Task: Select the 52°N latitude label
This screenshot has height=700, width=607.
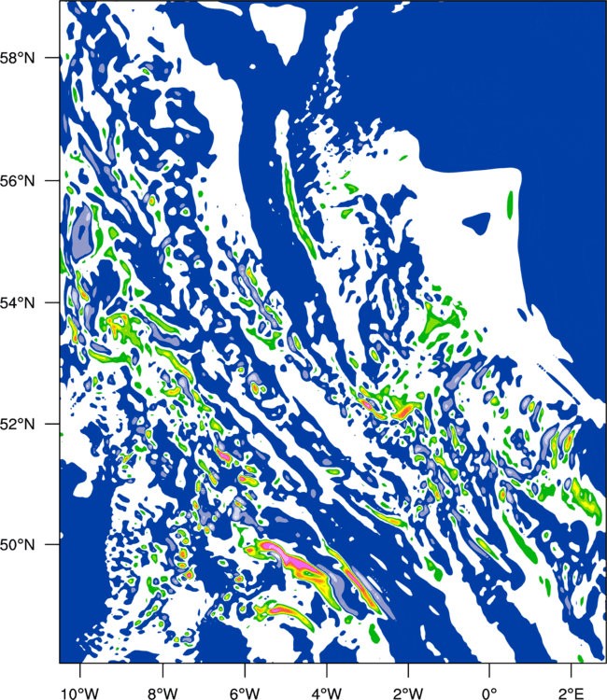Action: click(x=18, y=424)
